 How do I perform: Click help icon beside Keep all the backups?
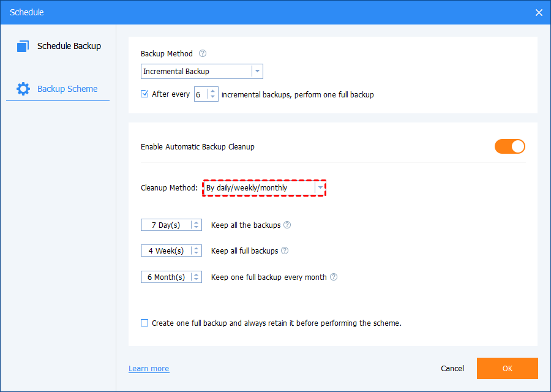tap(287, 225)
